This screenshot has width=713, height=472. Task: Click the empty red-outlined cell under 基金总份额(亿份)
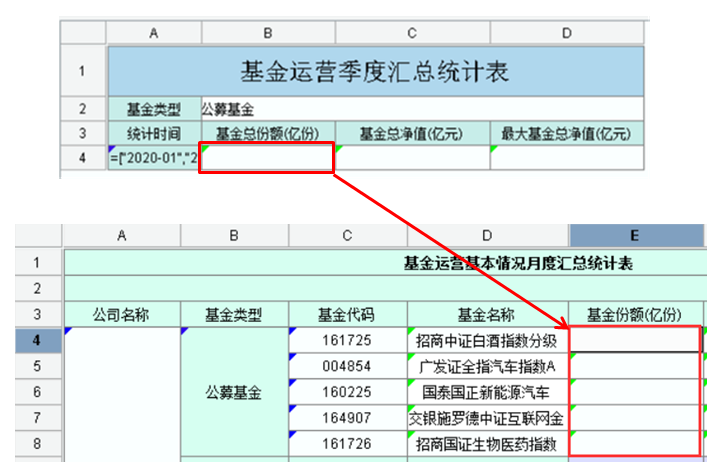(266, 158)
